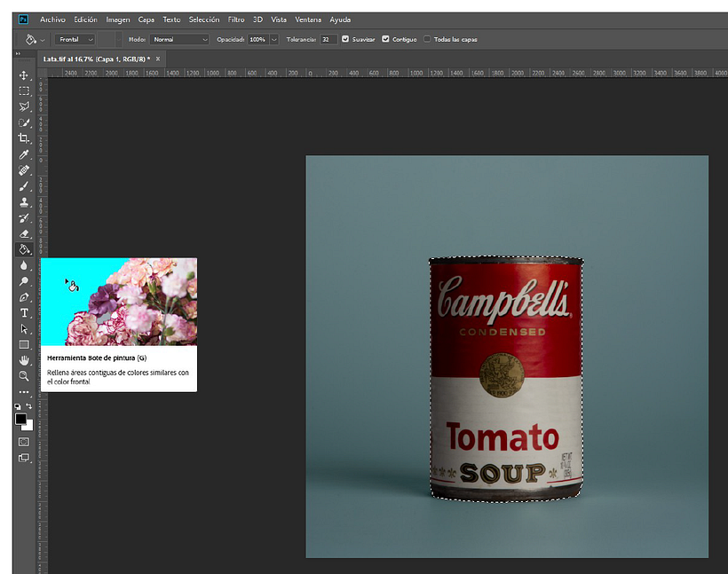This screenshot has height=574, width=728.
Task: Select the Dodge tool
Action: pos(24,281)
